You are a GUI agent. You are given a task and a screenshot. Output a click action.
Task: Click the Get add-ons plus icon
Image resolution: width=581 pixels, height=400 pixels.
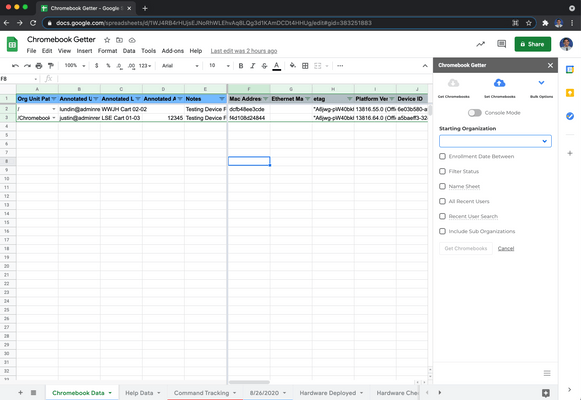[570, 153]
